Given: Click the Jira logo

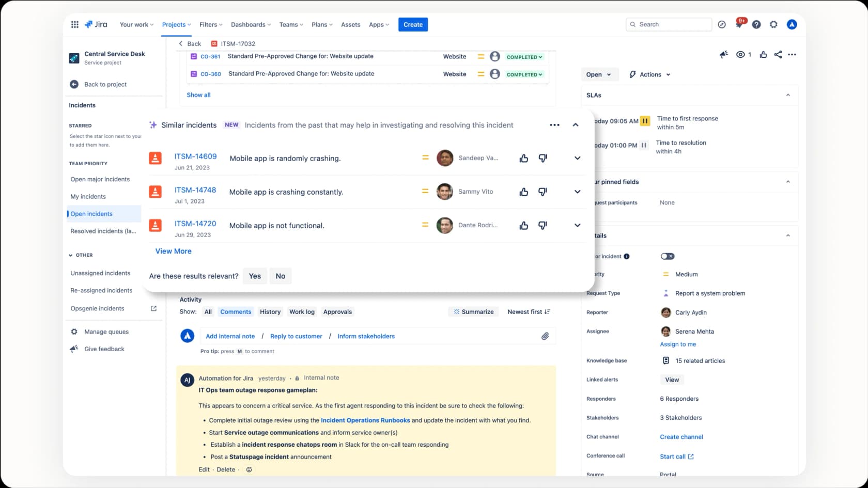Looking at the screenshot, I should (96, 24).
